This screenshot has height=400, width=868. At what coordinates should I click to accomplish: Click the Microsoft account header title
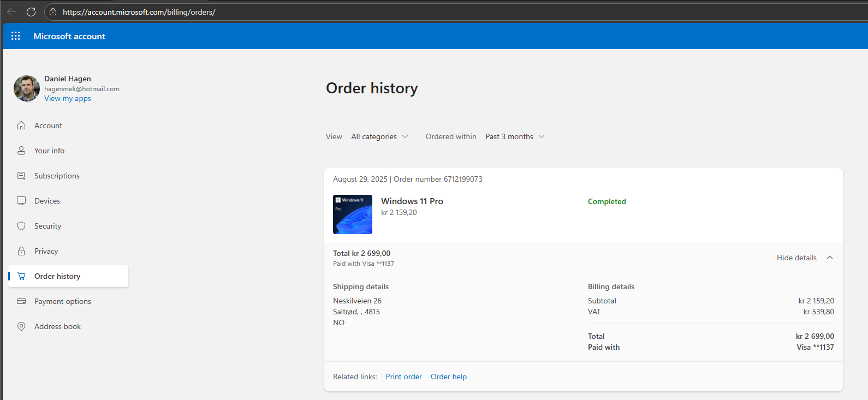(x=69, y=36)
